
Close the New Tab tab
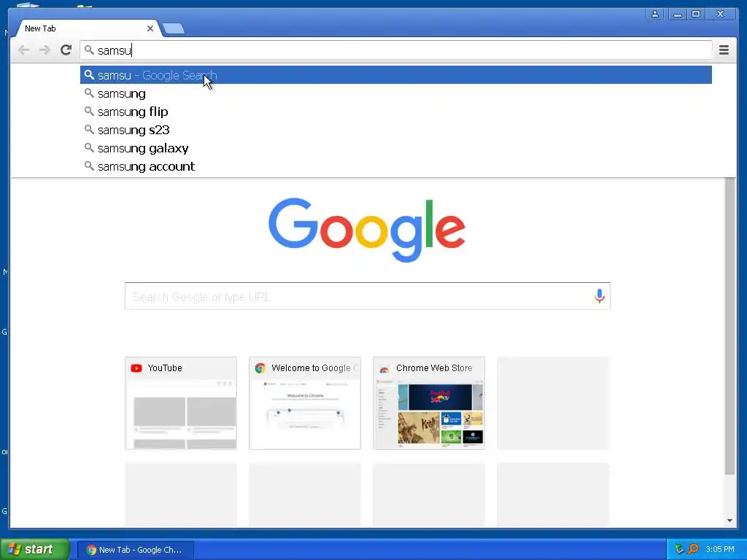point(150,28)
